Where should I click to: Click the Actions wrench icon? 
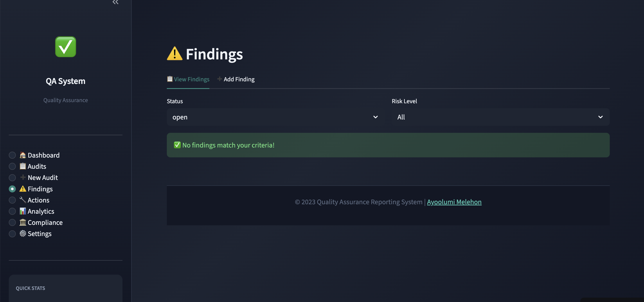pyautogui.click(x=23, y=200)
